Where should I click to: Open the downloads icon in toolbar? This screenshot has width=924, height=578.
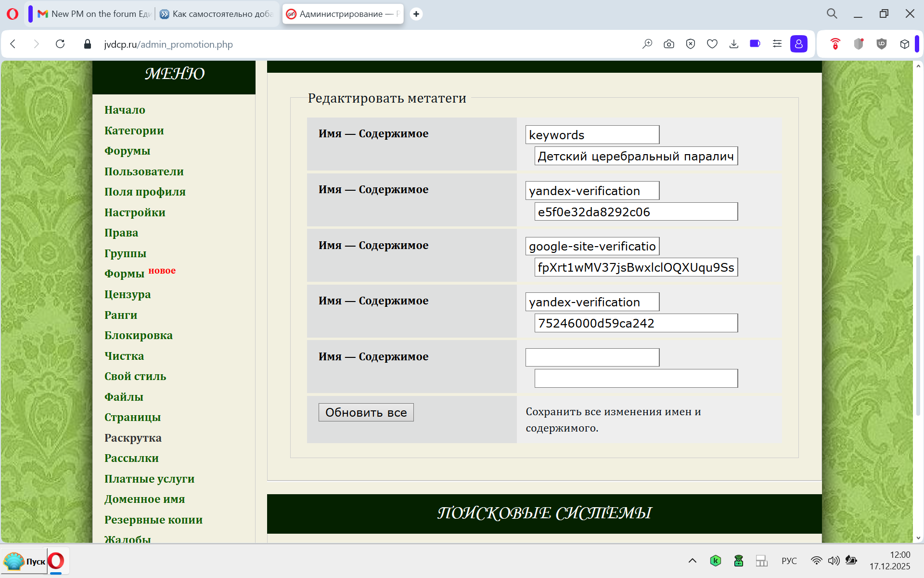click(733, 44)
